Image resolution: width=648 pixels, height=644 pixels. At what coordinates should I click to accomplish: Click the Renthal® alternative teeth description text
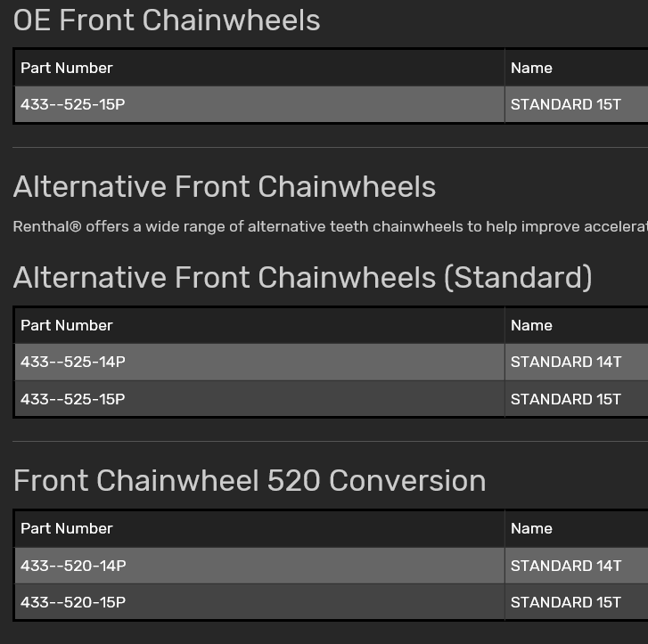point(330,226)
